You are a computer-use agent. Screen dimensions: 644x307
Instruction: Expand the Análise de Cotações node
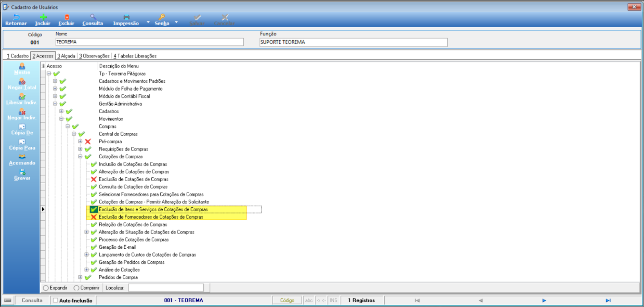86,270
